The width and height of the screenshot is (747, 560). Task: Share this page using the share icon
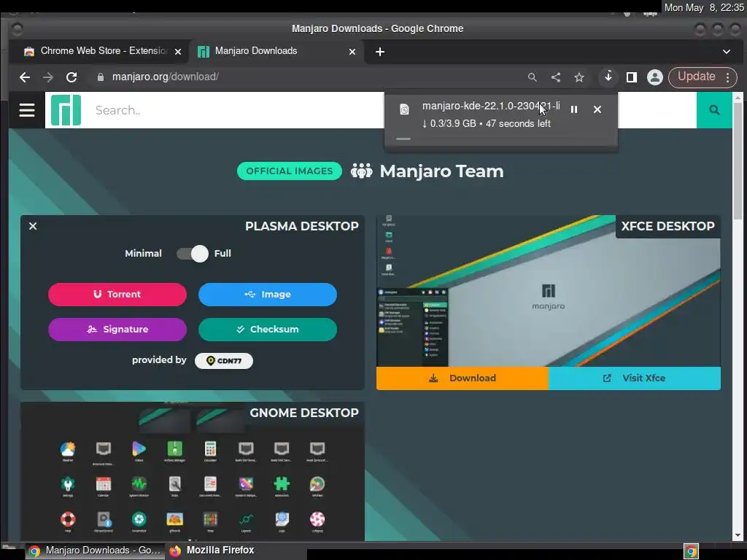click(x=555, y=77)
